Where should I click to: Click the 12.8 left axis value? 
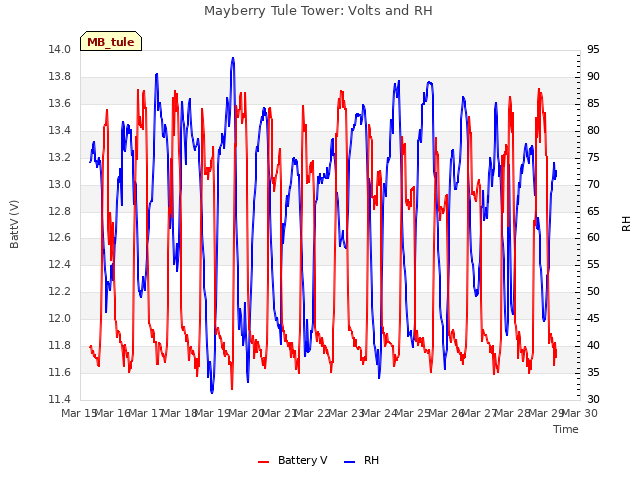click(x=60, y=211)
